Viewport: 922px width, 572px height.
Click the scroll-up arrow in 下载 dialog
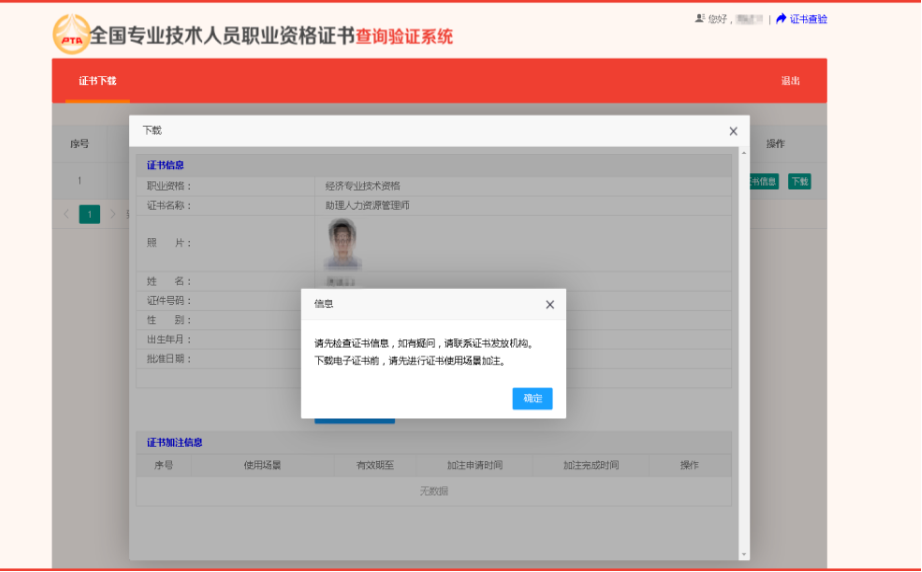pos(743,152)
